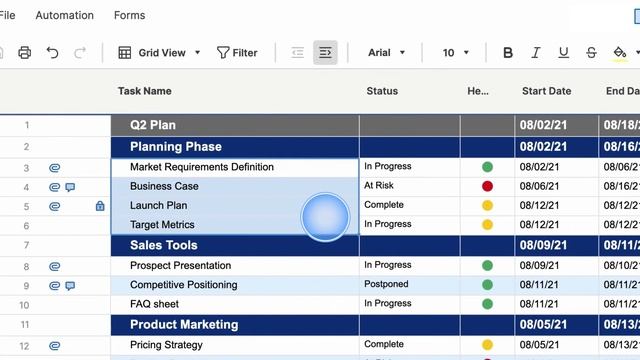Open attachment icon on row 8

coord(54,267)
